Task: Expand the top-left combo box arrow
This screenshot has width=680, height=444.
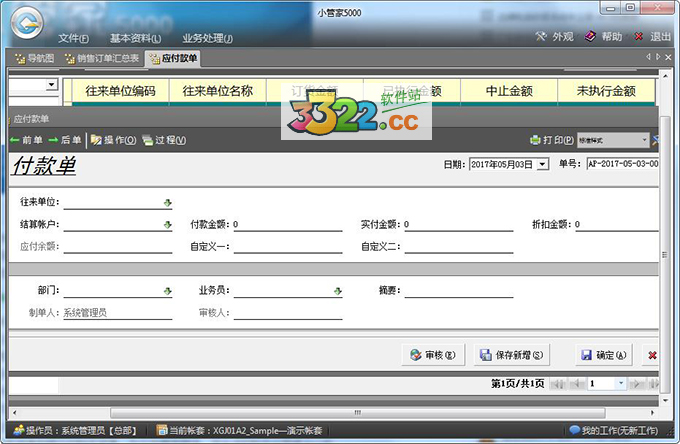Action: click(x=52, y=84)
